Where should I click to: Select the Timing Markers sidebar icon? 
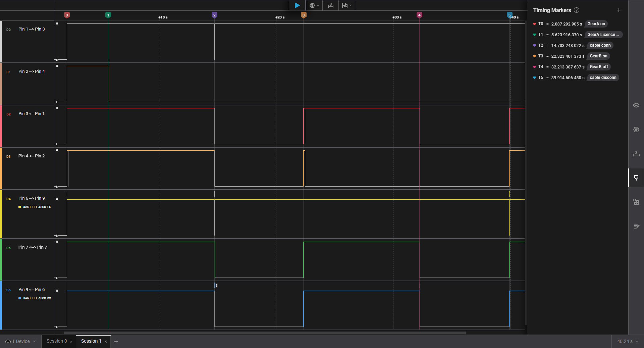tap(636, 178)
